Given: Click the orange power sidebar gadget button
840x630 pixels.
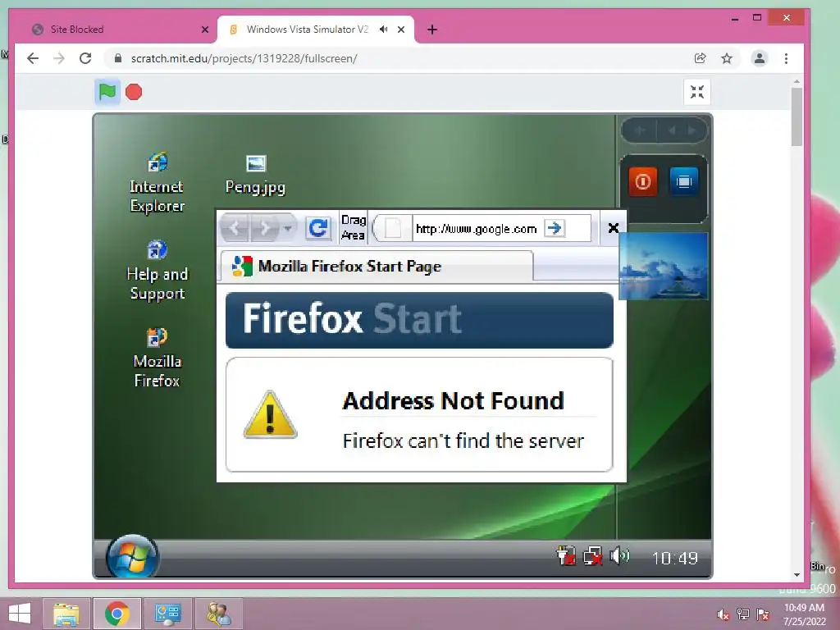Looking at the screenshot, I should (x=643, y=181).
